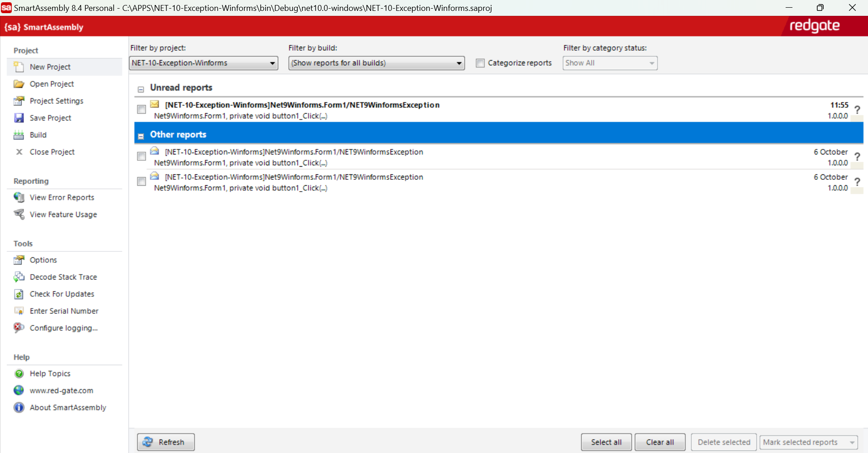
Task: Open the Filter by category status dropdown
Action: point(610,63)
